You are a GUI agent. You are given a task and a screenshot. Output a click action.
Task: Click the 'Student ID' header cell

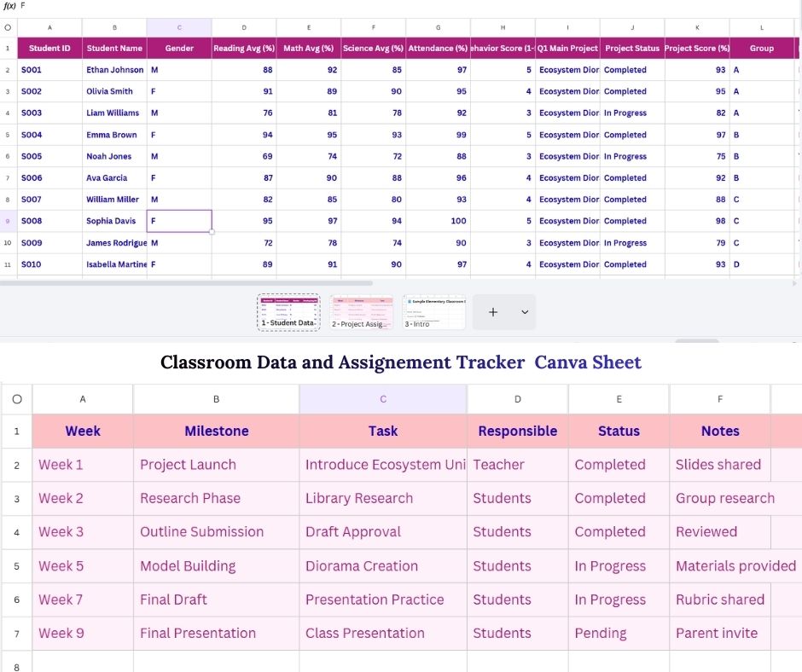pyautogui.click(x=49, y=48)
